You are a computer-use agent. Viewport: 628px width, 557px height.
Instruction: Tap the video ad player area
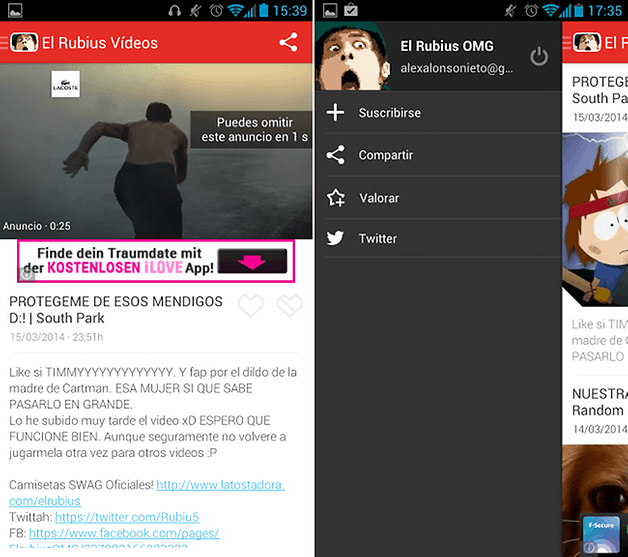coord(156,151)
